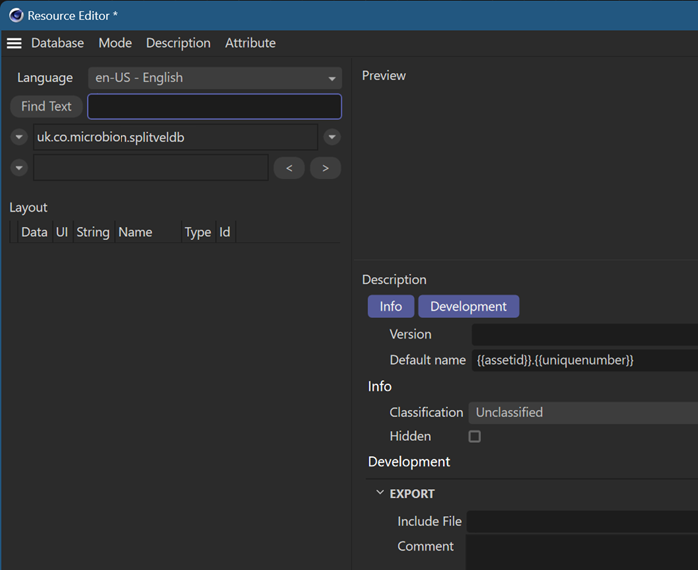Open the Language dropdown
Image resolution: width=698 pixels, height=570 pixels.
click(215, 78)
